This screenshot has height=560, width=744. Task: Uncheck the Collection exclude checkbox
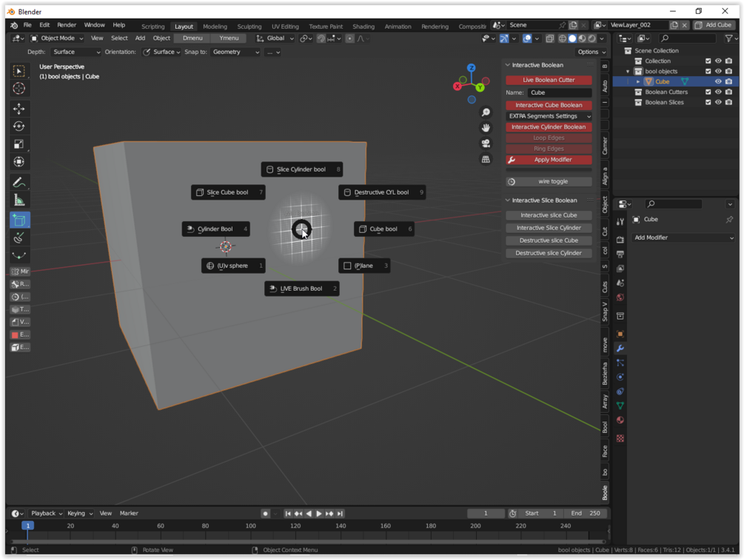(x=708, y=61)
